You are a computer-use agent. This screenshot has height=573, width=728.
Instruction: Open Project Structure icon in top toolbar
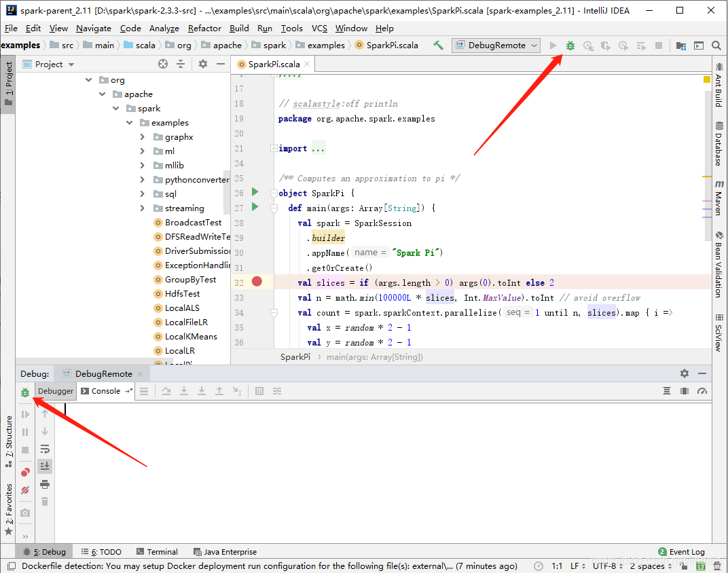point(680,45)
